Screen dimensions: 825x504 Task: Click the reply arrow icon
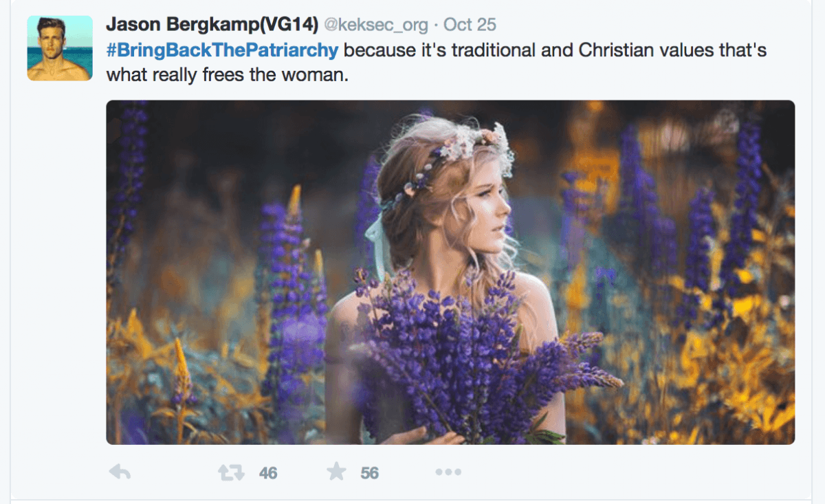tap(120, 472)
